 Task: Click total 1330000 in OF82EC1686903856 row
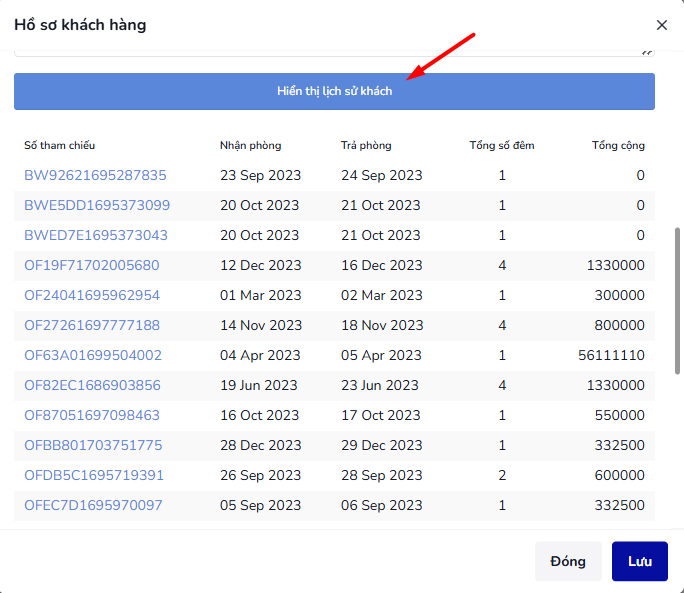[616, 385]
